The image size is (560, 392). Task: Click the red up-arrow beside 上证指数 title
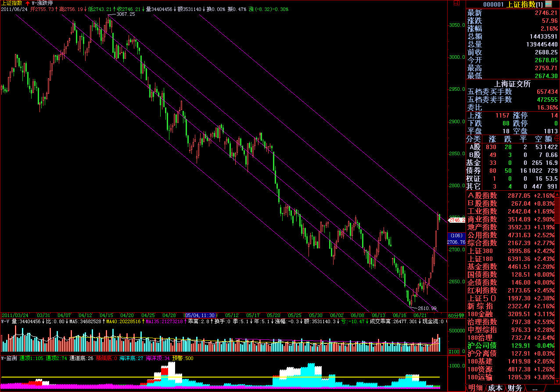pyautogui.click(x=28, y=3)
